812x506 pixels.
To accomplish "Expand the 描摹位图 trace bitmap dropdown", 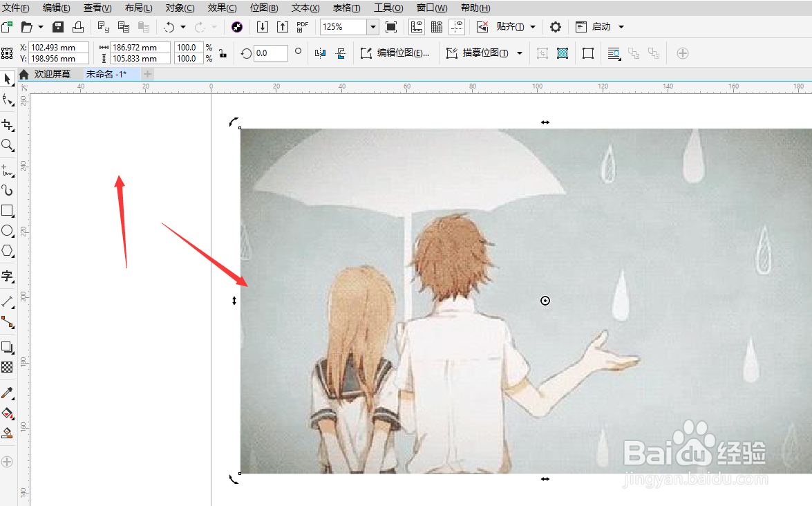I will pos(520,53).
